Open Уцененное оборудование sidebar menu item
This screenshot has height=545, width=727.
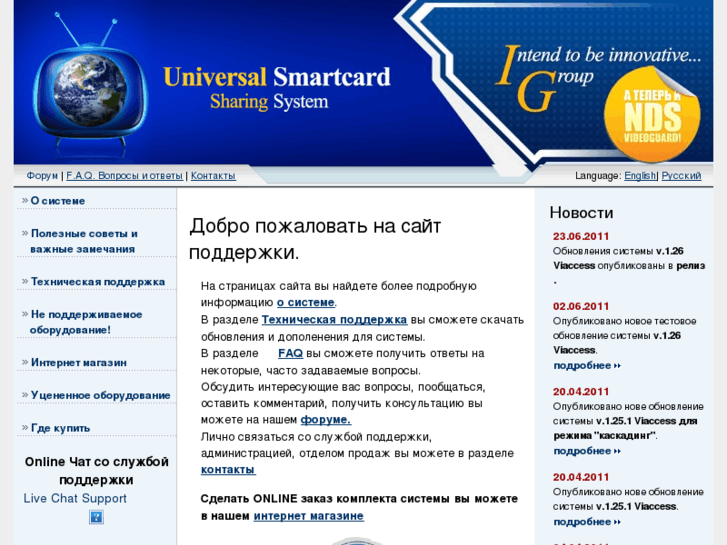101,395
